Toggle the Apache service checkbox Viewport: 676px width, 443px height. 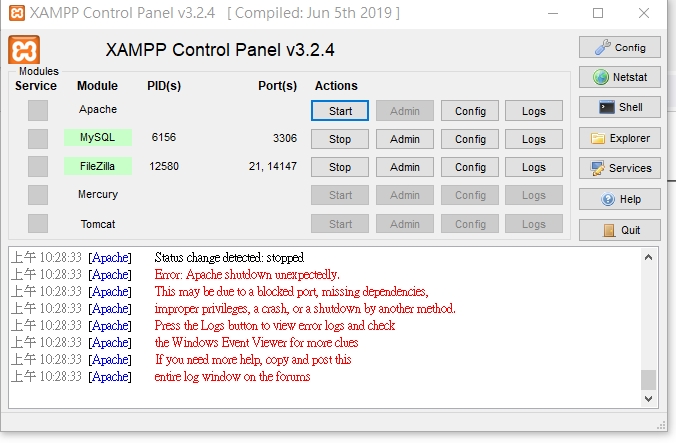[38, 110]
